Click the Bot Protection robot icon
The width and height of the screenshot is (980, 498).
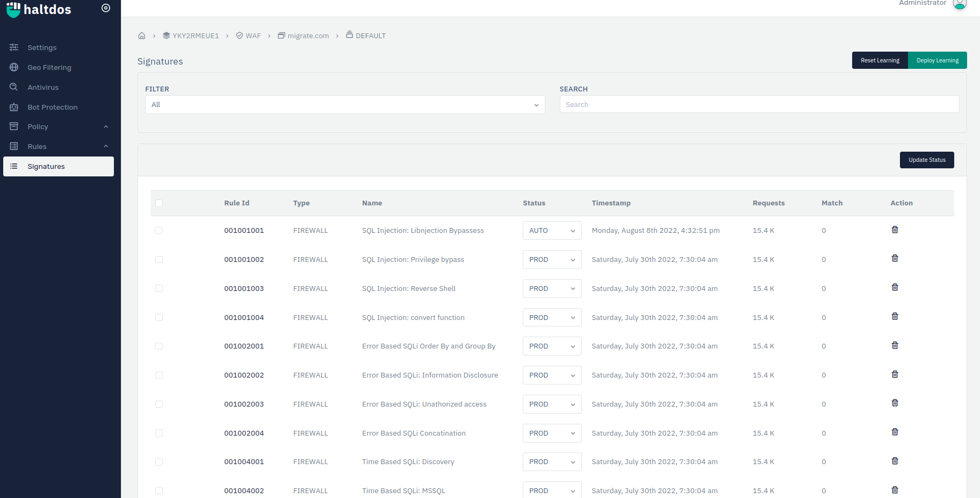14,107
